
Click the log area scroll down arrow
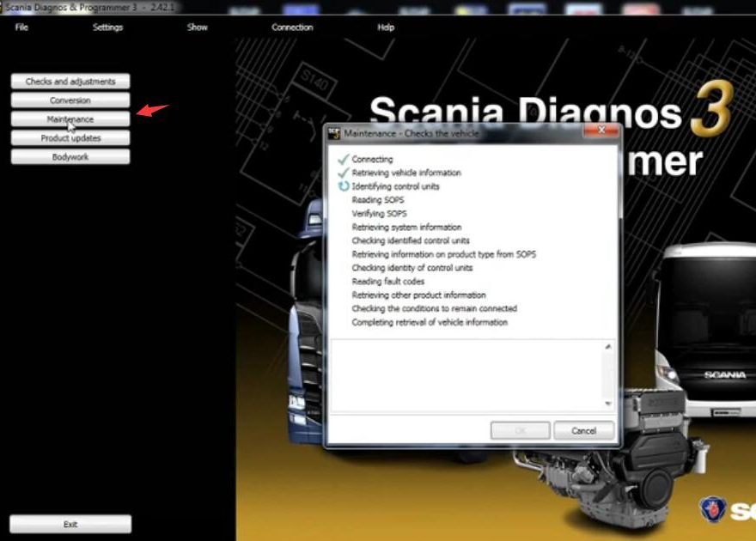(608, 404)
